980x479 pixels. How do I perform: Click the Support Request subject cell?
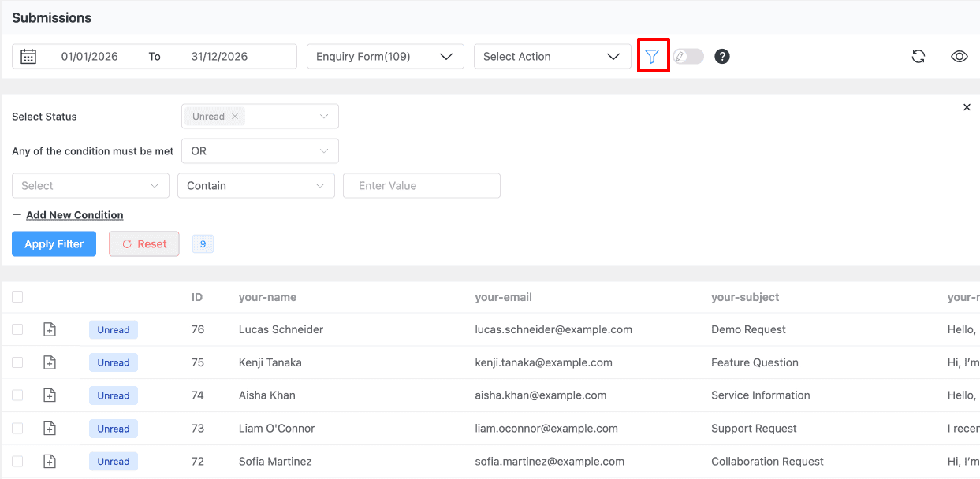[755, 429]
